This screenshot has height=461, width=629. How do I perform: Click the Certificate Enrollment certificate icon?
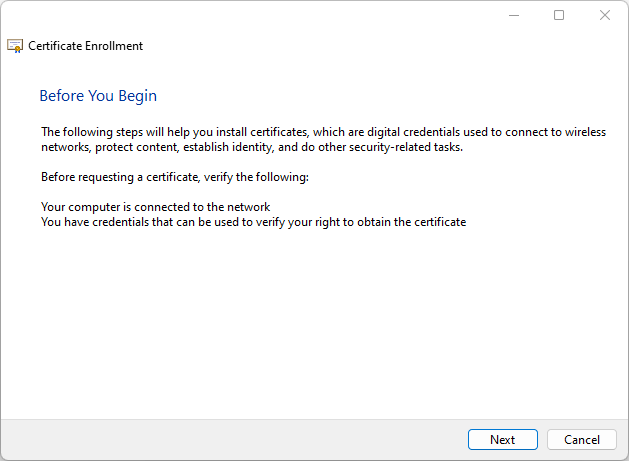(15, 46)
